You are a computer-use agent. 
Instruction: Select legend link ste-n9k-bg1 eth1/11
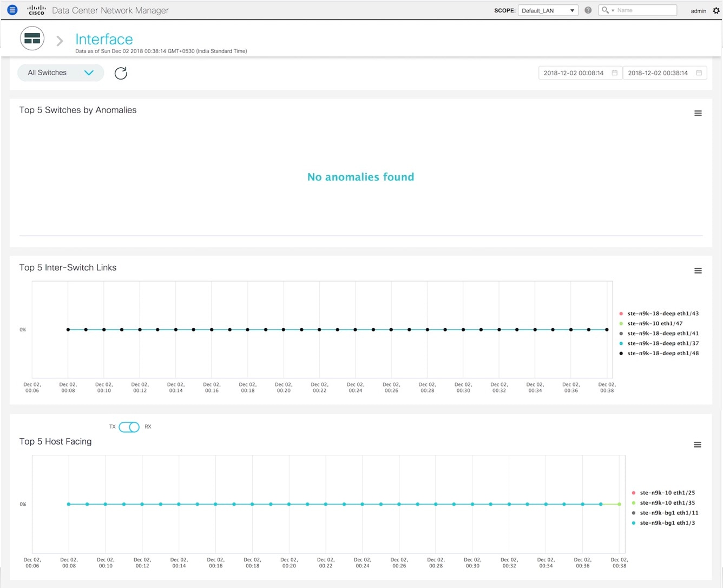click(668, 512)
